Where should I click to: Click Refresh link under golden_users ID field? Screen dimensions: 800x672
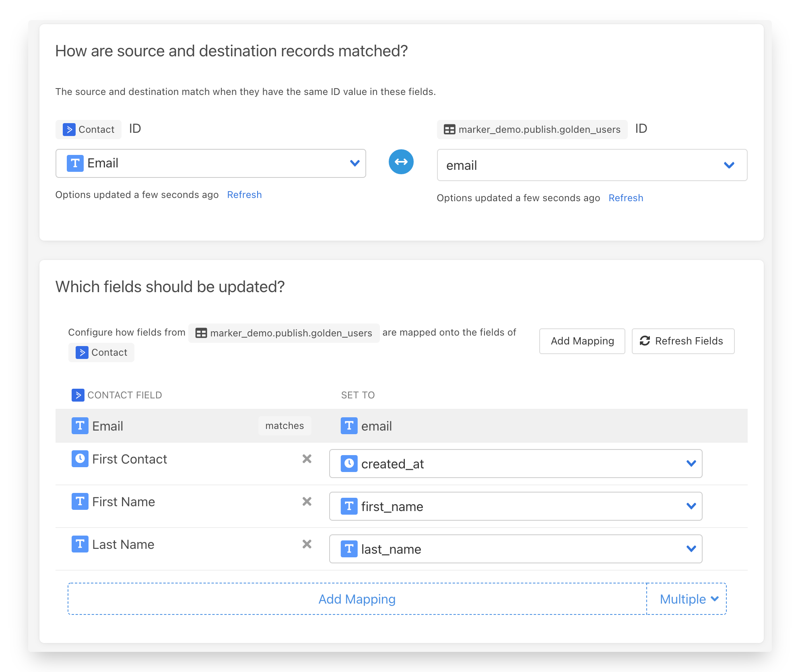(x=625, y=198)
